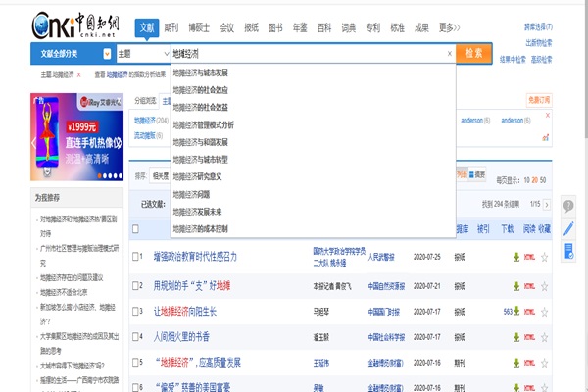Tick the select-all checkbox in table header
This screenshot has width=588, height=392.
pos(135,228)
